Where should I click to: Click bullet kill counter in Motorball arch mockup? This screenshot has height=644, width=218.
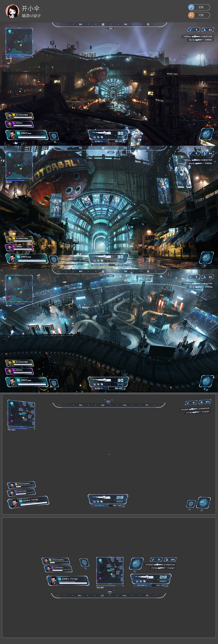[194, 153]
